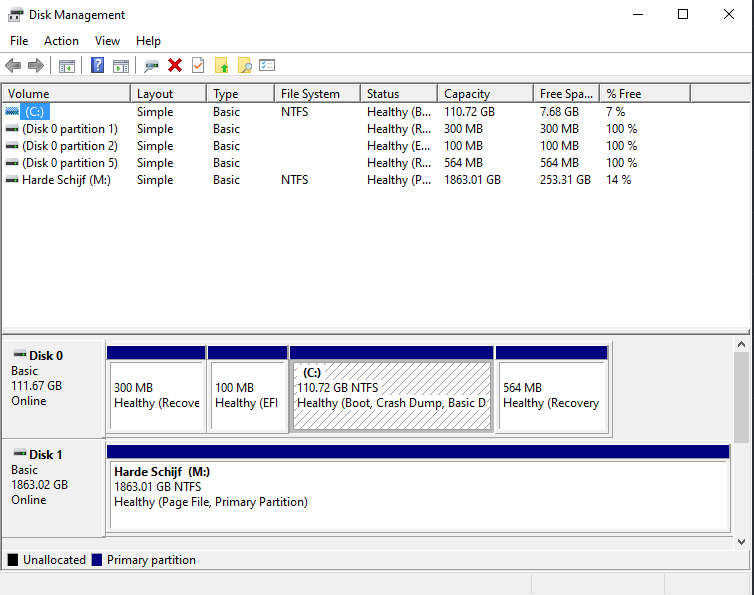Click the C: volume drive icon

coord(12,112)
